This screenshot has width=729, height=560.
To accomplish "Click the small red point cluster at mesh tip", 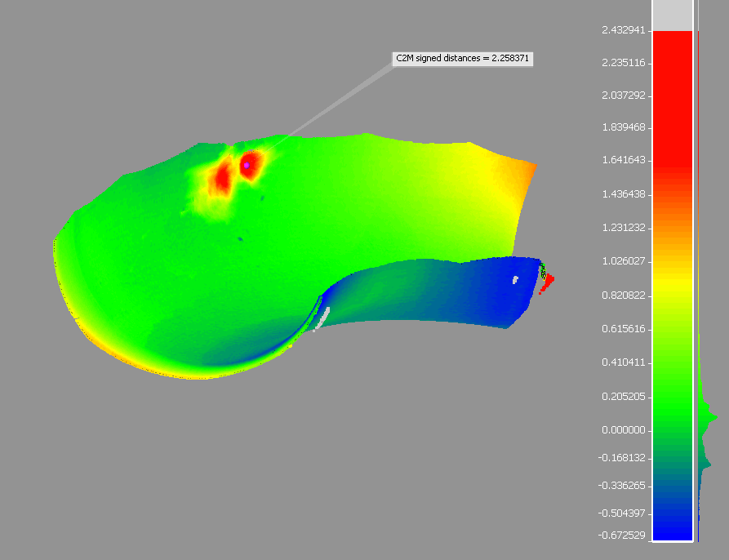I will click(x=547, y=282).
